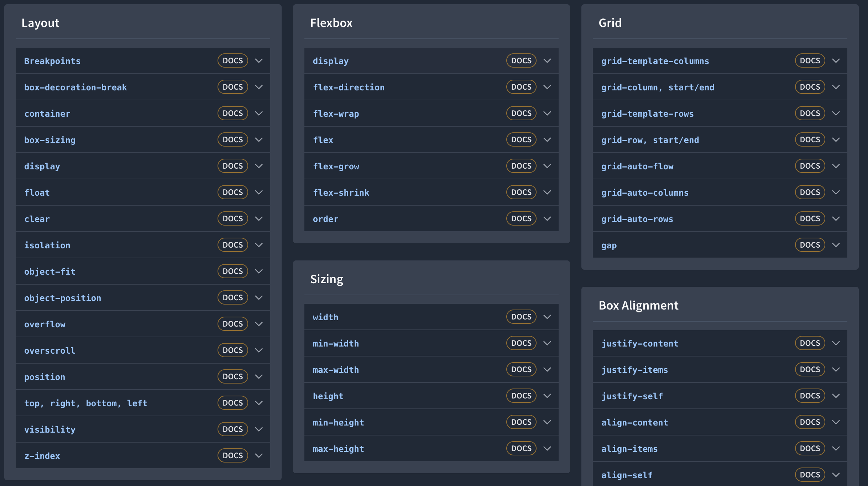The image size is (868, 486).
Task: Click the object-fit row label
Action: (50, 271)
